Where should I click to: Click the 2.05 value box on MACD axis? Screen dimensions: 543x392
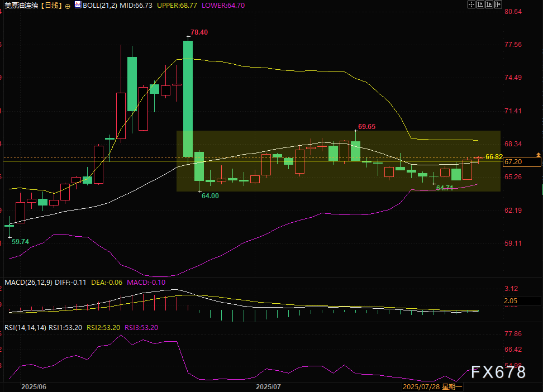513,301
